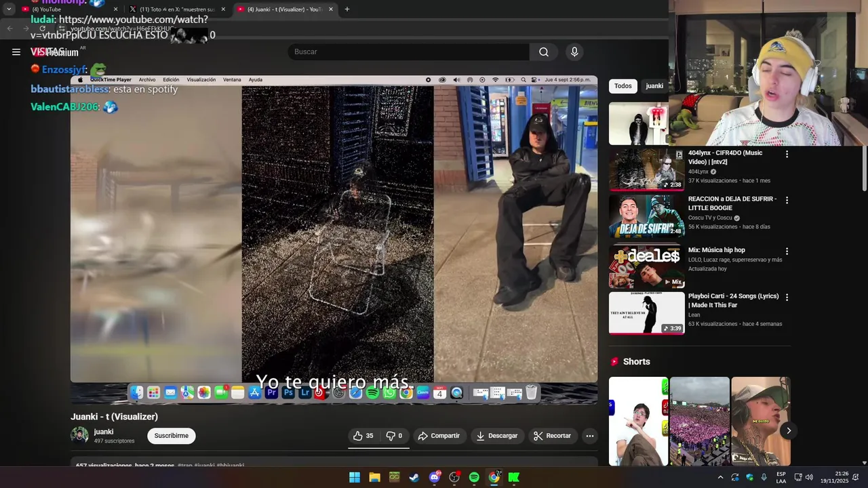
Task: Expand hidden system tray icons chevron
Action: pyautogui.click(x=720, y=477)
